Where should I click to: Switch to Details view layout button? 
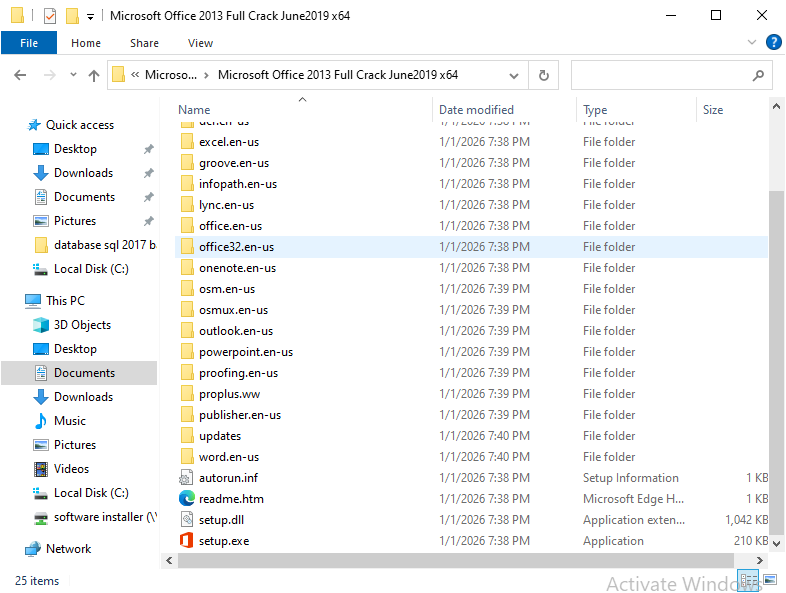click(x=748, y=580)
